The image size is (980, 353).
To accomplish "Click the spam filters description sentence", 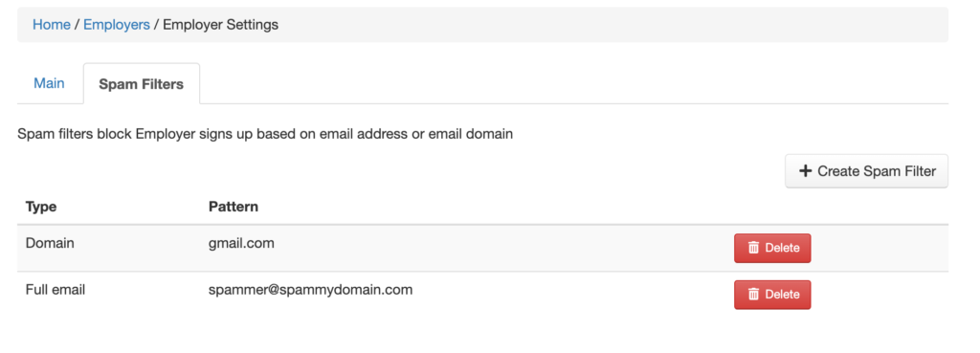I will click(x=265, y=134).
